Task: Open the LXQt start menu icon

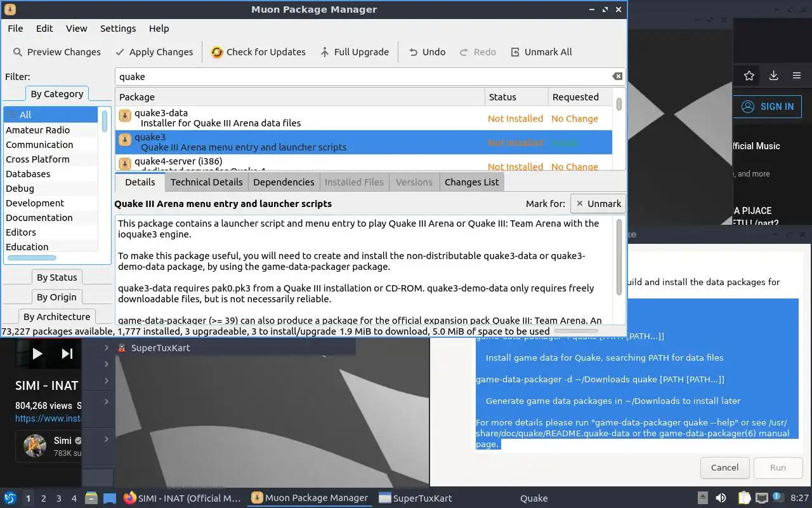Action: (x=10, y=498)
